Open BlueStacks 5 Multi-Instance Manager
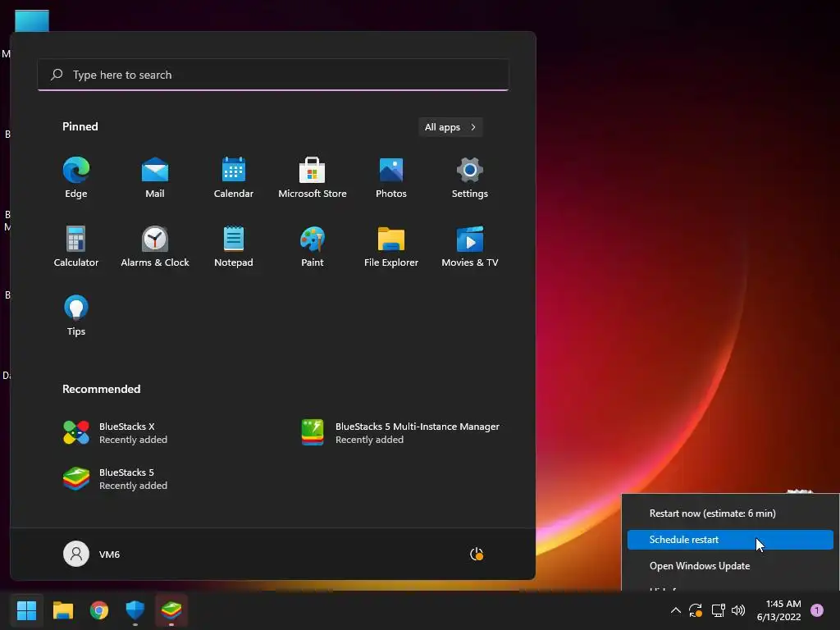The width and height of the screenshot is (840, 630). 400,433
